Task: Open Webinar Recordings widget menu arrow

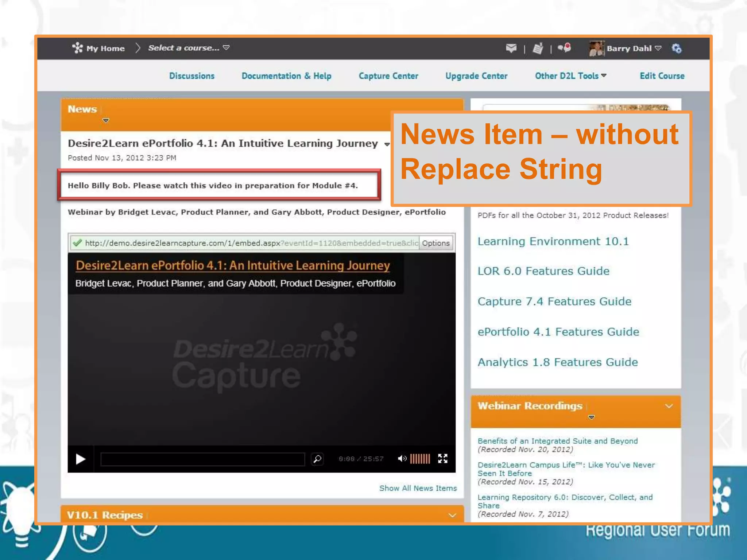Action: coord(592,417)
